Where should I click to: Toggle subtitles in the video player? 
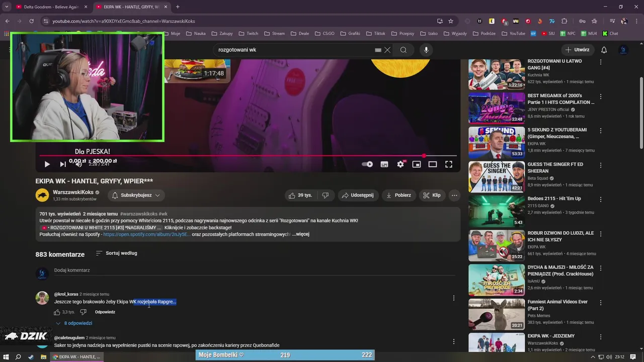[384, 164]
